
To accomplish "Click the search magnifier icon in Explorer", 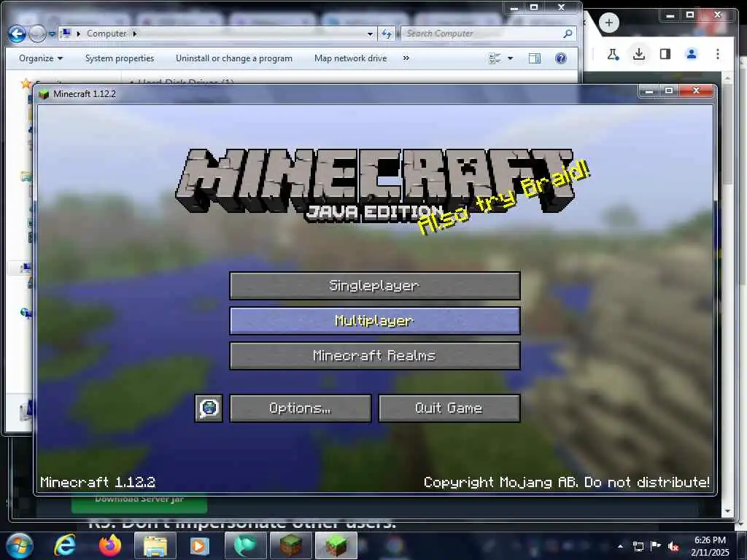I will 568,34.
